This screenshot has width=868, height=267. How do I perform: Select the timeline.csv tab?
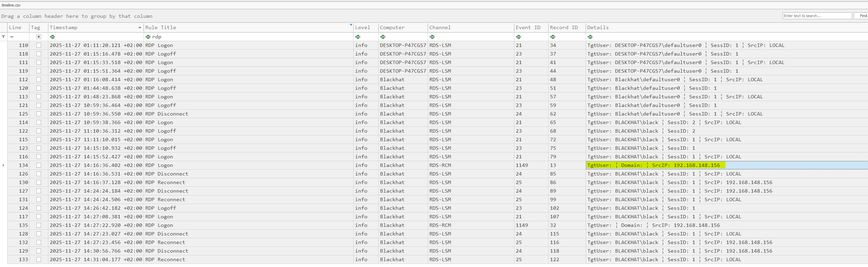pyautogui.click(x=11, y=5)
